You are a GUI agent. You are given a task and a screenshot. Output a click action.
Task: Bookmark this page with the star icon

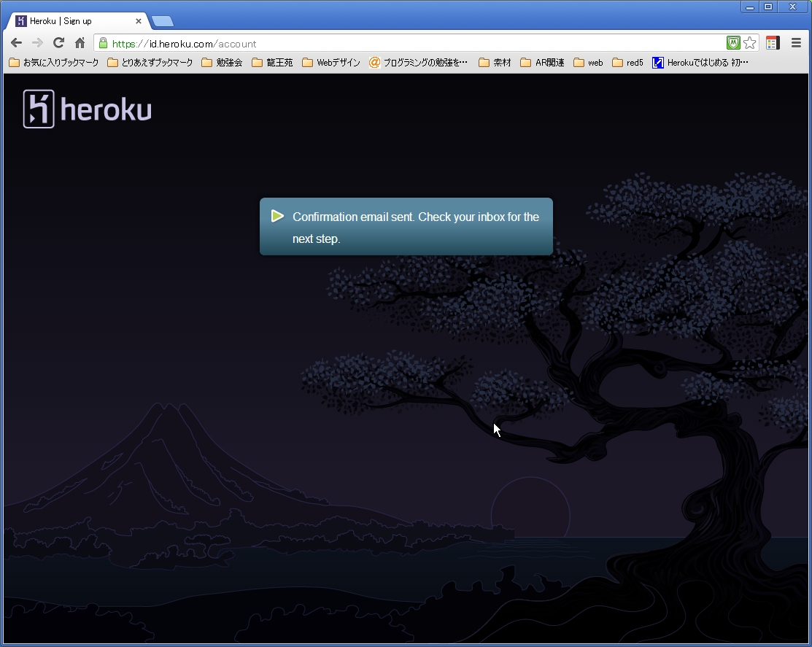point(749,43)
